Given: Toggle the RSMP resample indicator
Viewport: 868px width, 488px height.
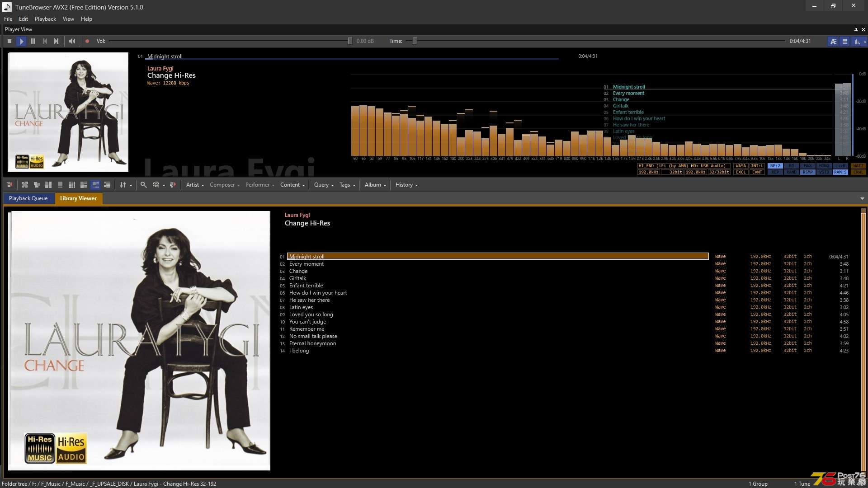Looking at the screenshot, I should point(808,172).
